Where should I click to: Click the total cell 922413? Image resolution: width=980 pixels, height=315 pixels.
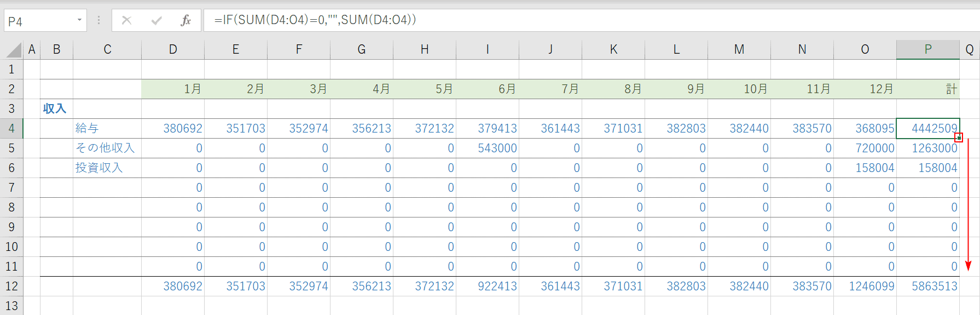pos(488,286)
